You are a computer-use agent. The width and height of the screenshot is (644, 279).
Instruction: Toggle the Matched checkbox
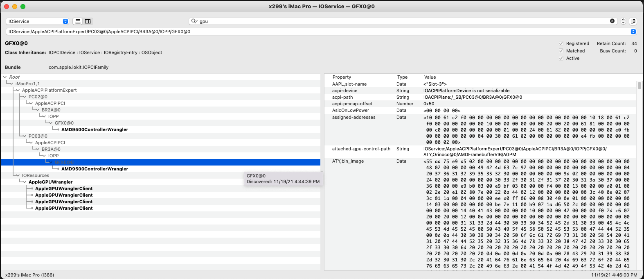pyautogui.click(x=561, y=51)
